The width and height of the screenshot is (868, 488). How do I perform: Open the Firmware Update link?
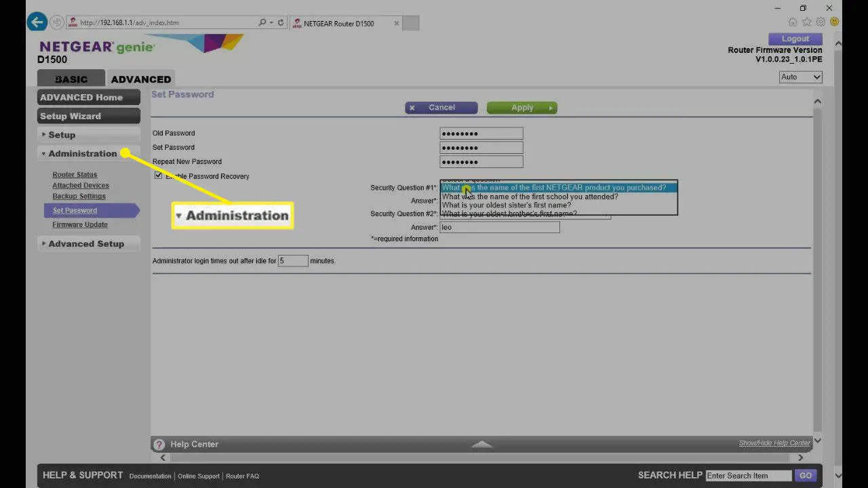coord(80,225)
